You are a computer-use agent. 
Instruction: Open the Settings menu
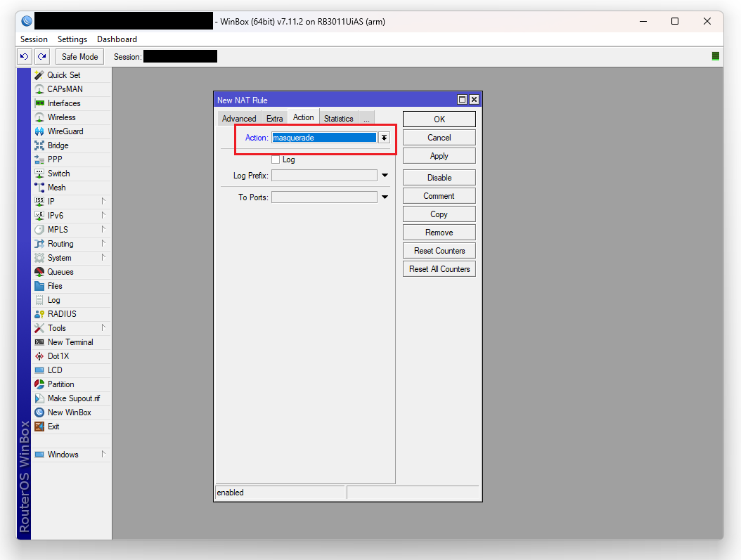72,39
